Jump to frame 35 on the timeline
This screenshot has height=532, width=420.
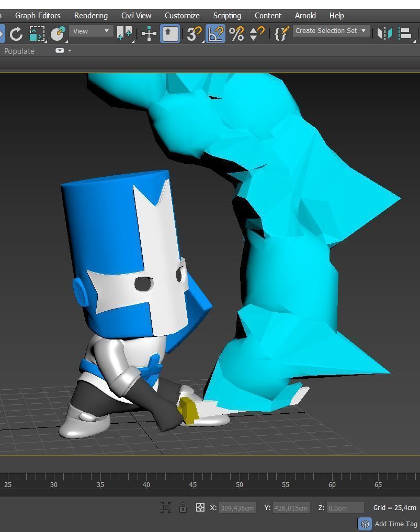coord(100,485)
